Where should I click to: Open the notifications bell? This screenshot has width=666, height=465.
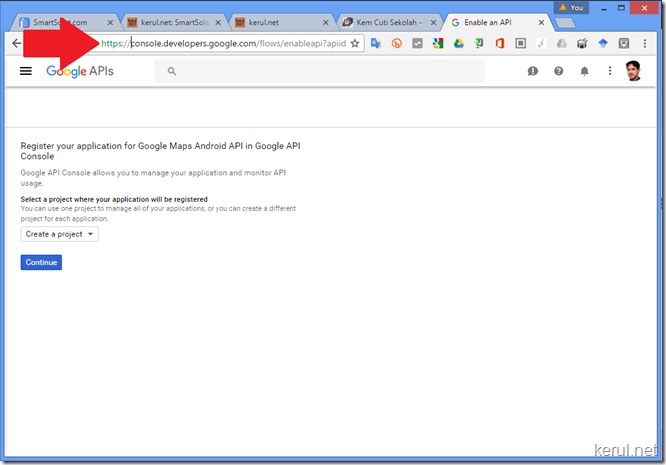584,71
